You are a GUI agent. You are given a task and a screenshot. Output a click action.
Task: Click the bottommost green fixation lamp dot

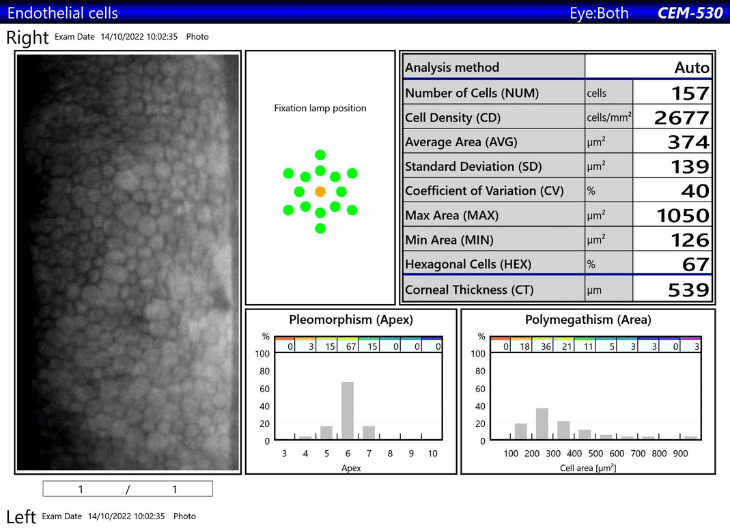tap(320, 228)
